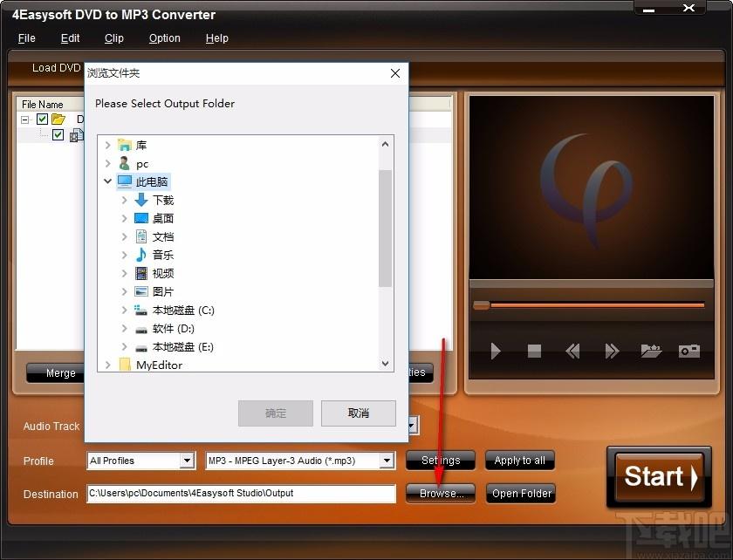Click the Settings button

[441, 461]
